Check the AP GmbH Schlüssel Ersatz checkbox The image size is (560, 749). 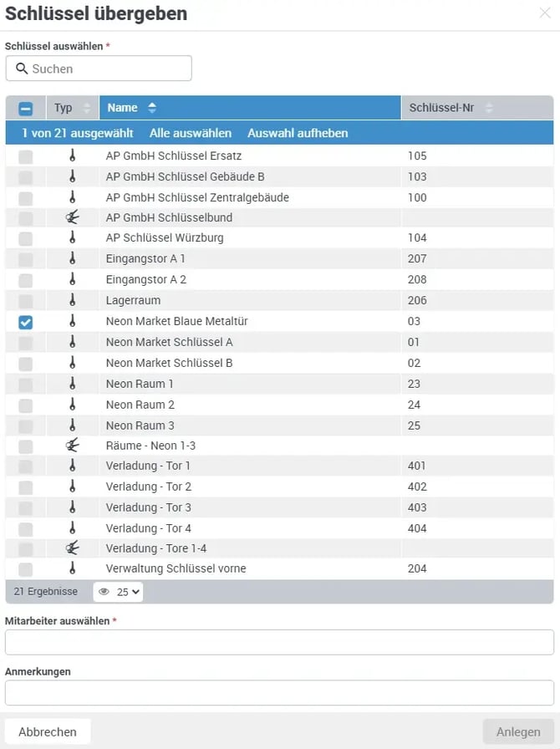click(x=25, y=156)
